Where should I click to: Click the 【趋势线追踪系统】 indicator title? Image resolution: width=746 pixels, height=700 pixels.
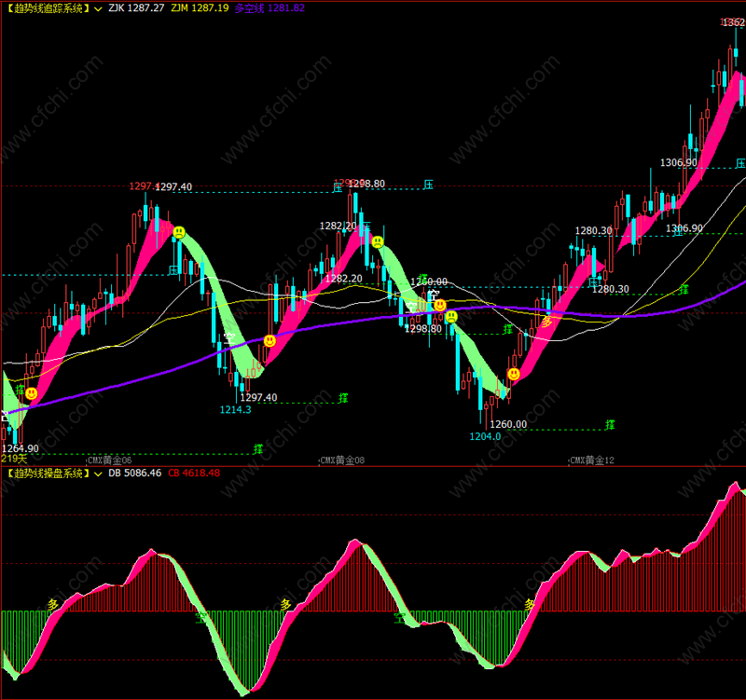click(48, 8)
